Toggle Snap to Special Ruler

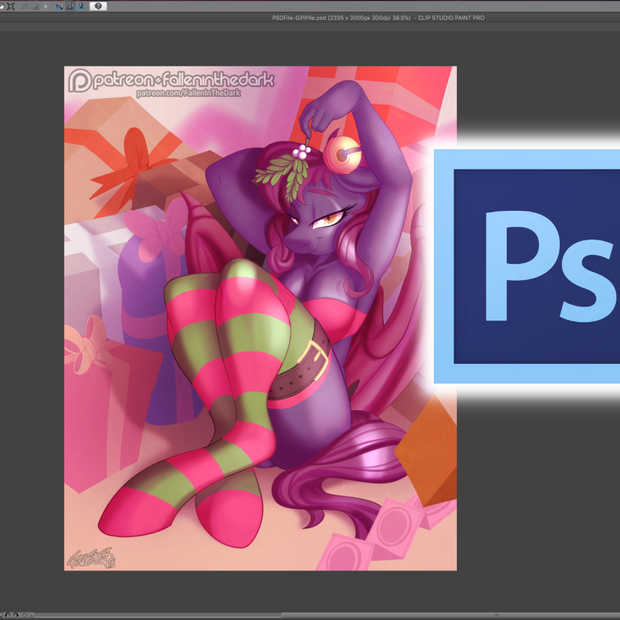pyautogui.click(x=70, y=6)
